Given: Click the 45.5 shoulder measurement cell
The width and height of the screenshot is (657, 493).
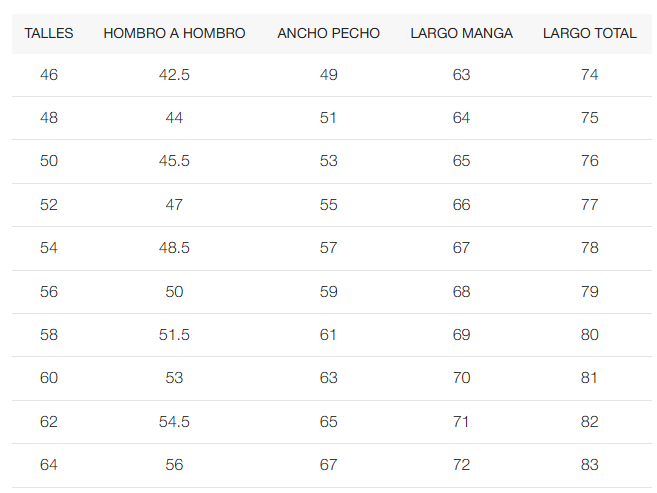Looking at the screenshot, I should (x=174, y=161).
